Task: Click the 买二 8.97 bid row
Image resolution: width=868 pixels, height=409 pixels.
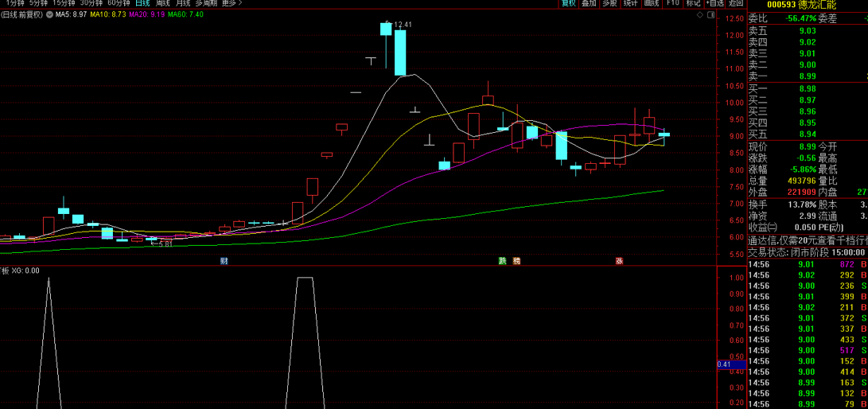Action: [808, 100]
